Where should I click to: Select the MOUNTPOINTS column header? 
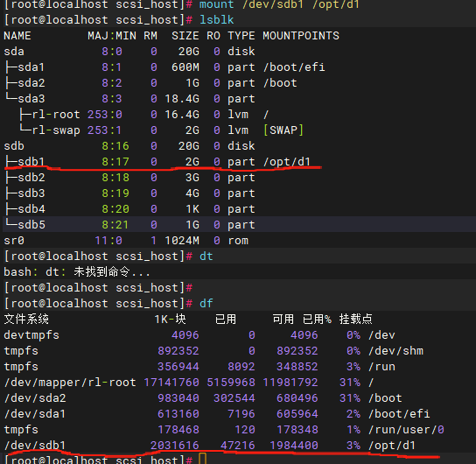[301, 36]
